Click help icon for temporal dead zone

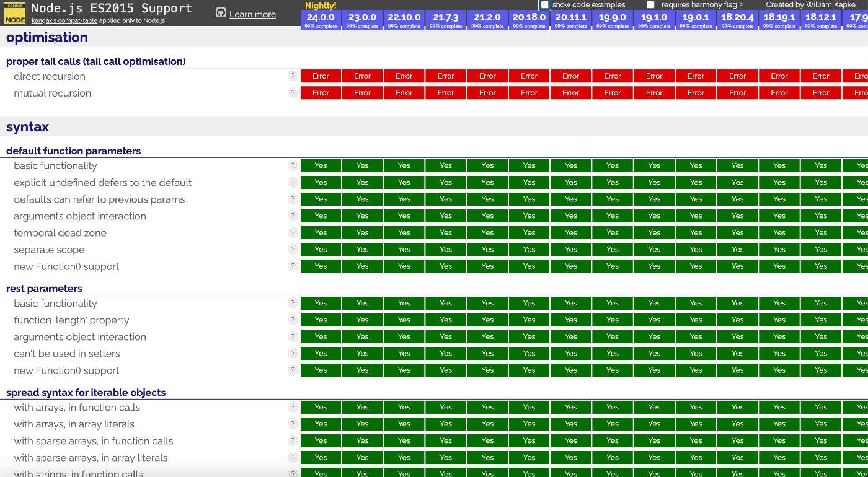point(293,233)
